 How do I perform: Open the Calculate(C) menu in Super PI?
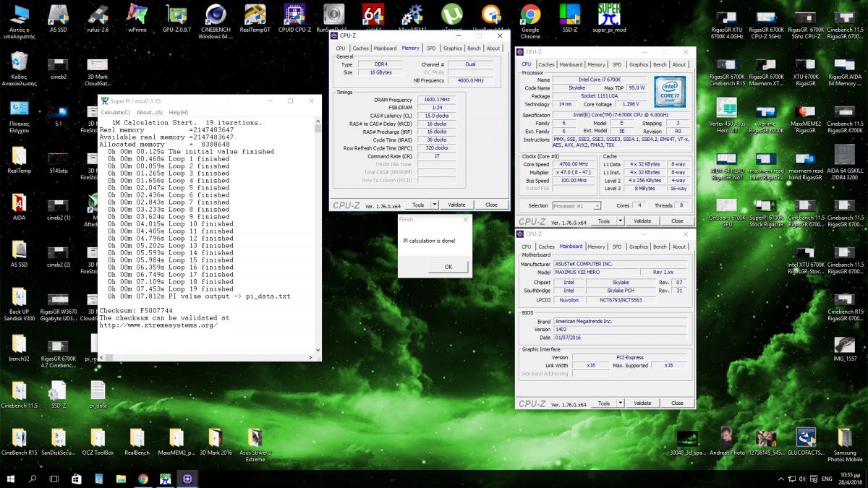coord(116,112)
